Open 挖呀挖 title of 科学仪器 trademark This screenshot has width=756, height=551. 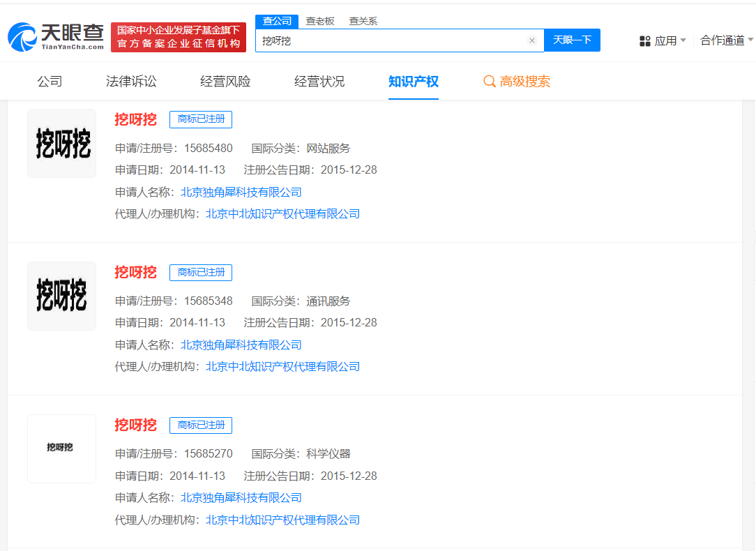click(136, 425)
